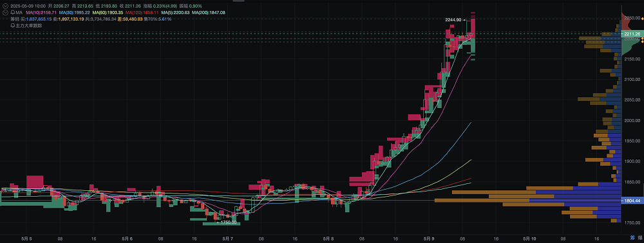Viewport: 644px width, 243px height.
Task: Click the difference value 59,480.03
Action: pyautogui.click(x=132, y=19)
